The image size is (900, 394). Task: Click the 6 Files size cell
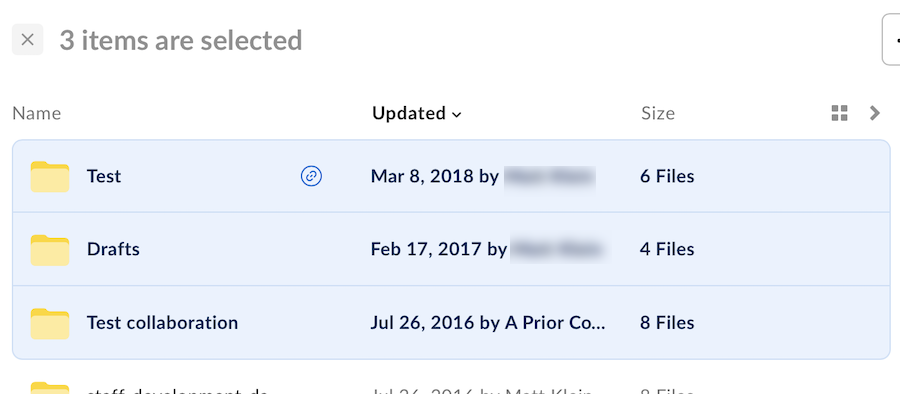(x=667, y=176)
